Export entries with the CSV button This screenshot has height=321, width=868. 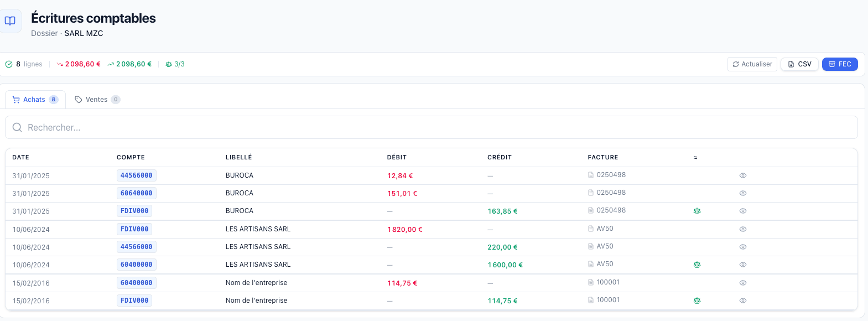click(x=799, y=64)
